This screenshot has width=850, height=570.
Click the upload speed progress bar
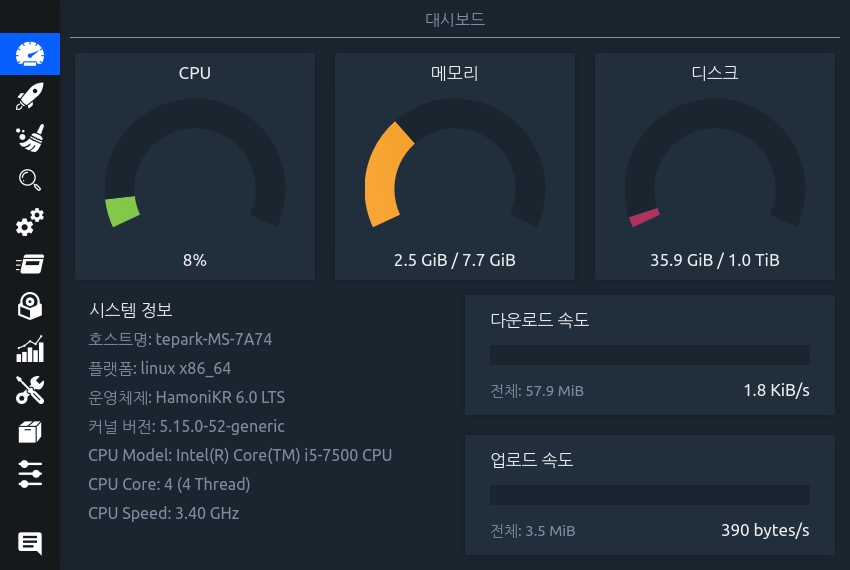coord(649,495)
